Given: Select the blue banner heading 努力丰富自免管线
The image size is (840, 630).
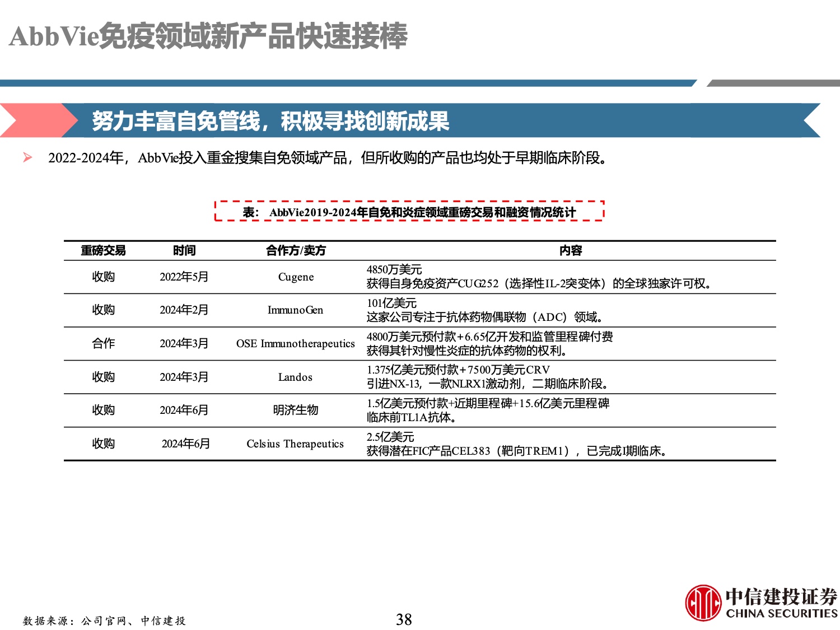Looking at the screenshot, I should click(x=270, y=121).
